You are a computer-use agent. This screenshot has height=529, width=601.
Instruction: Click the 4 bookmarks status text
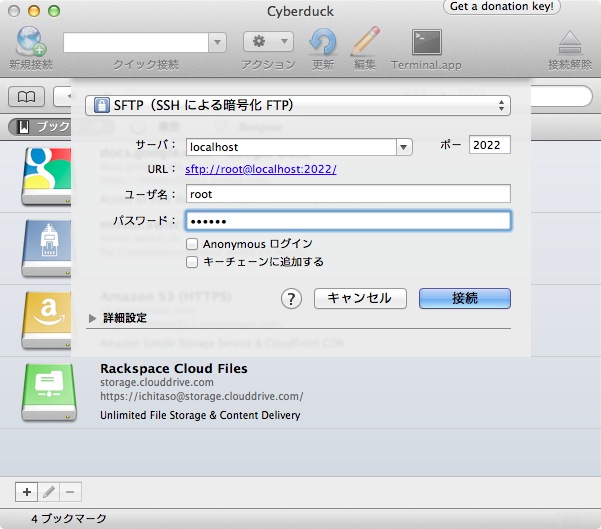[x=69, y=518]
